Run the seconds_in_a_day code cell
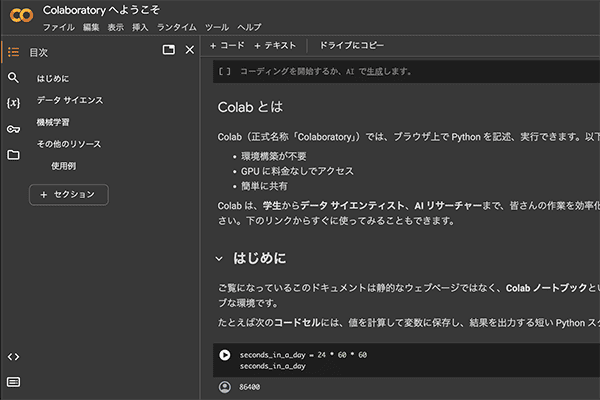The width and height of the screenshot is (600, 400). click(225, 354)
